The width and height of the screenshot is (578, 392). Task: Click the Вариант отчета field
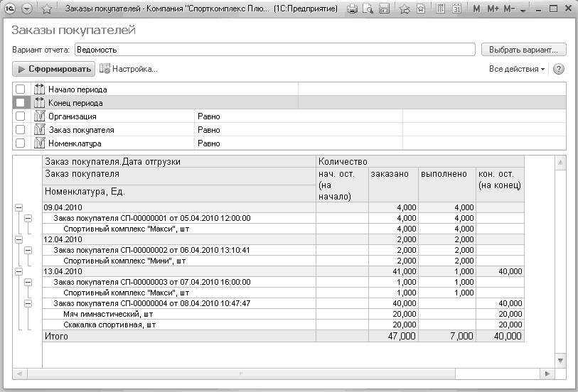[x=274, y=50]
